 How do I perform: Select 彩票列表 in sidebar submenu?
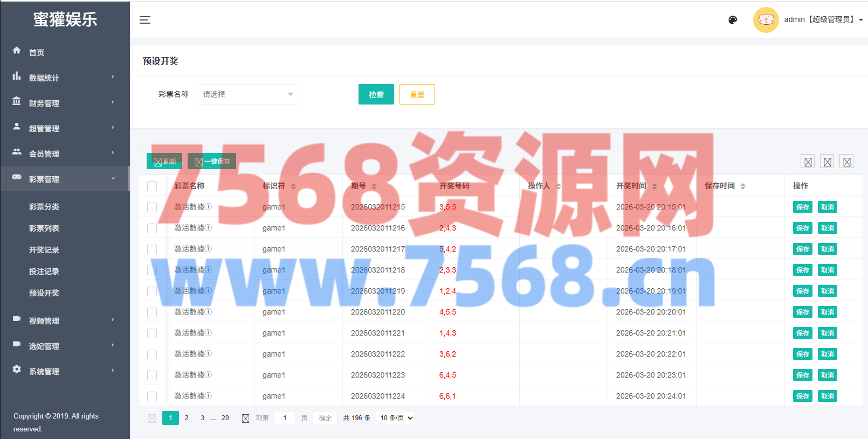click(x=44, y=228)
